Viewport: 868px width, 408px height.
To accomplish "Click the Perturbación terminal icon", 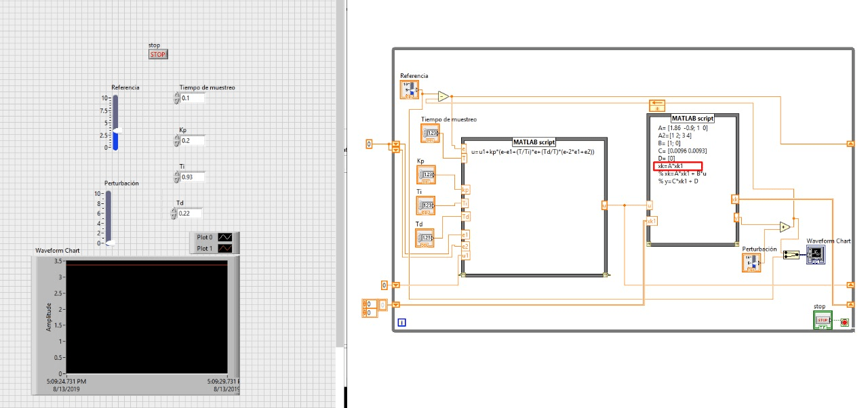I will click(751, 262).
